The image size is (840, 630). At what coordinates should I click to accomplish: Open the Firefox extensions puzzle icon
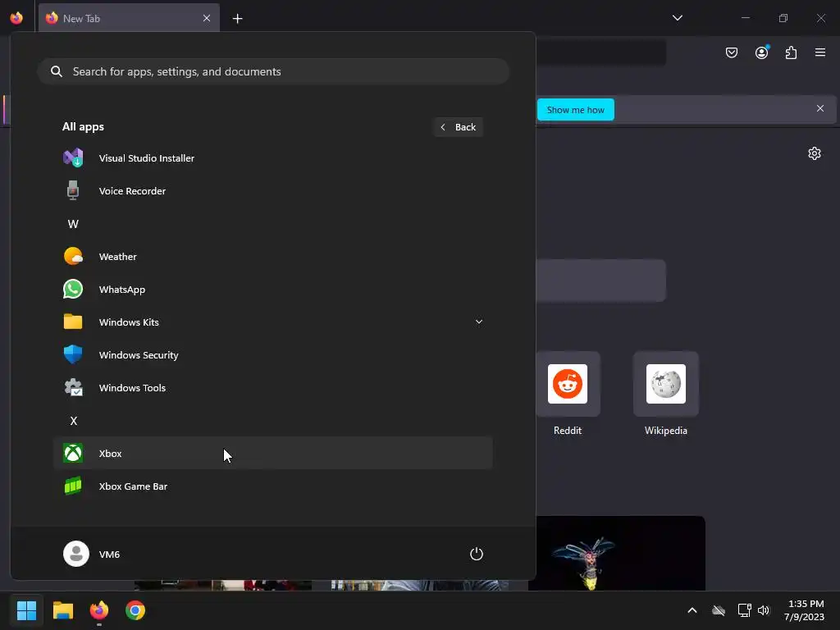791,52
